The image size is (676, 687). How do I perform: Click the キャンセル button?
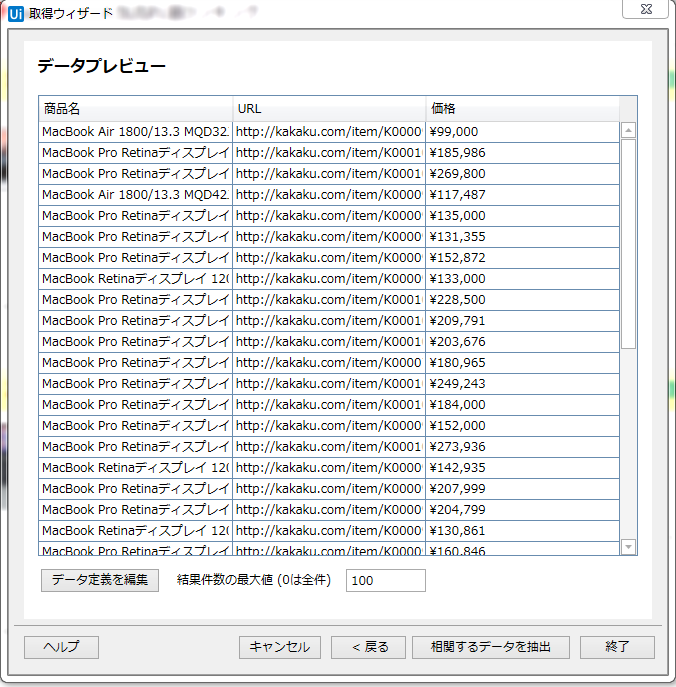click(280, 647)
